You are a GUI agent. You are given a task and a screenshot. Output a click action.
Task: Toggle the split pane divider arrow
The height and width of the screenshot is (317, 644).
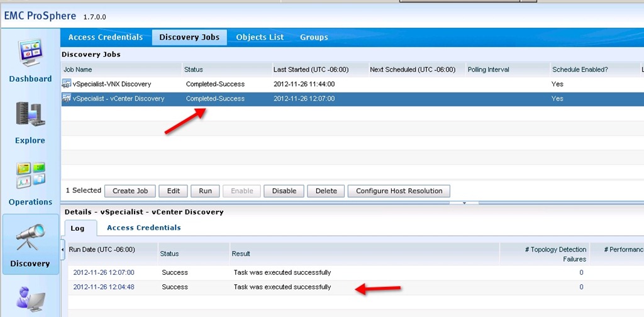[x=465, y=203]
